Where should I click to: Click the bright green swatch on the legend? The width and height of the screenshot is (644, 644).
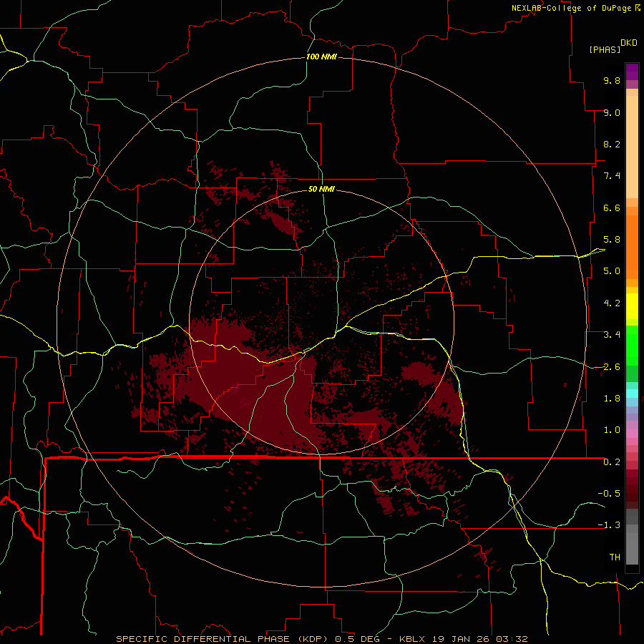[632, 345]
